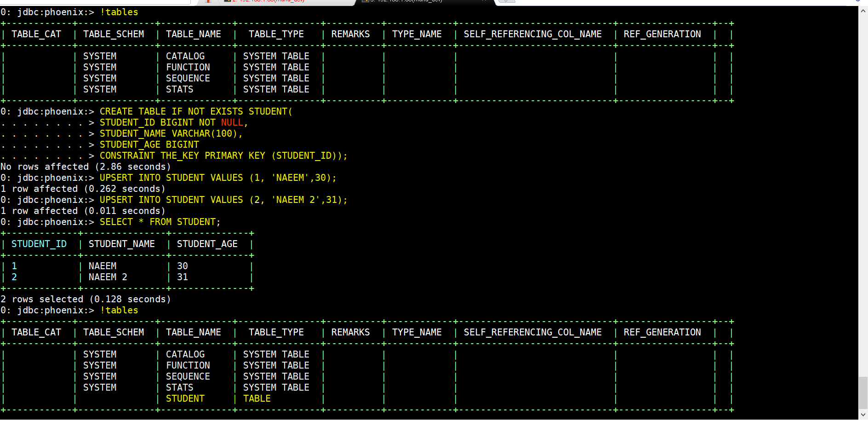Image resolution: width=868 pixels, height=421 pixels.
Task: Click the CONSTRAINT THE_KEY PRIMARY KEY line
Action: [x=223, y=156]
